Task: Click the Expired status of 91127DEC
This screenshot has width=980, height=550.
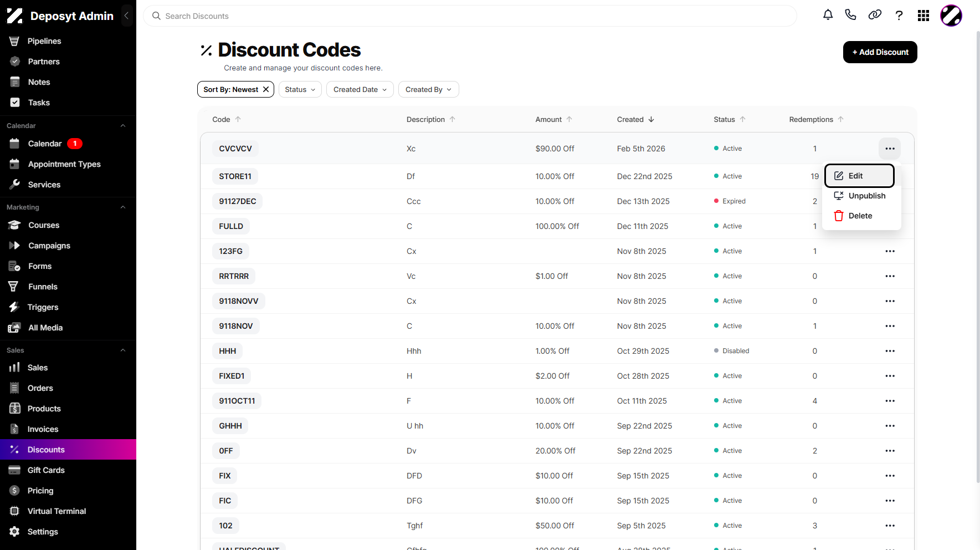Action: point(730,201)
